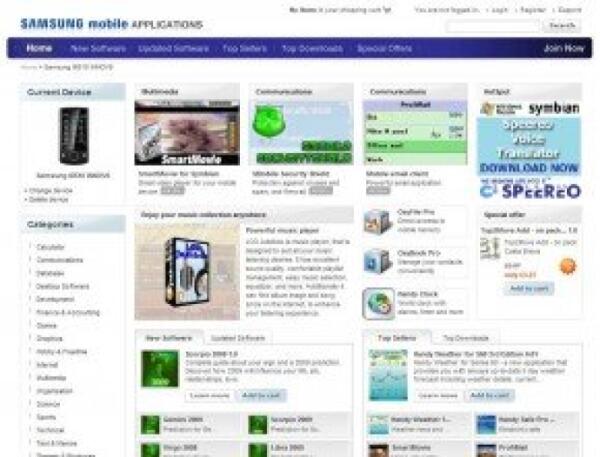Click the Samsung mobile Applications logo
The height and width of the screenshot is (457, 600).
tap(110, 23)
